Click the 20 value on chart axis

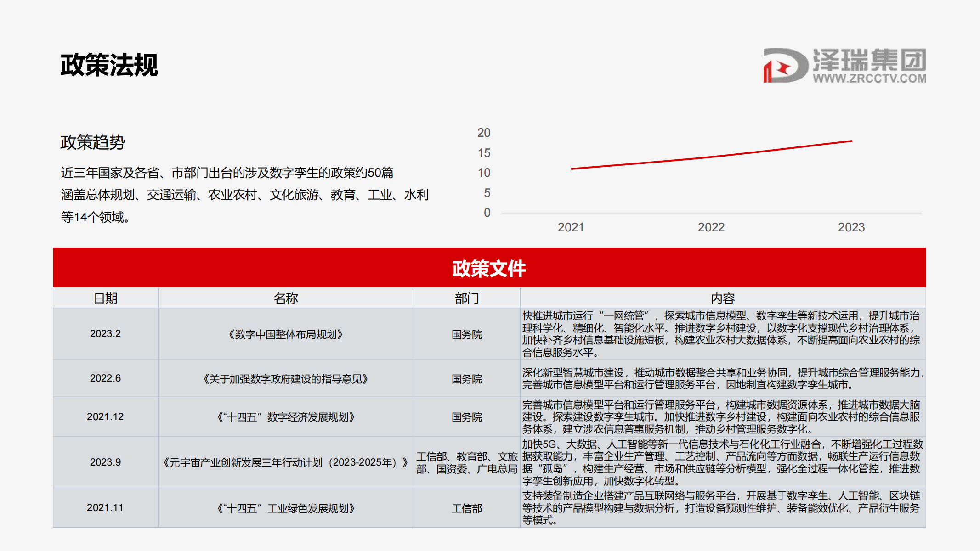(x=484, y=133)
